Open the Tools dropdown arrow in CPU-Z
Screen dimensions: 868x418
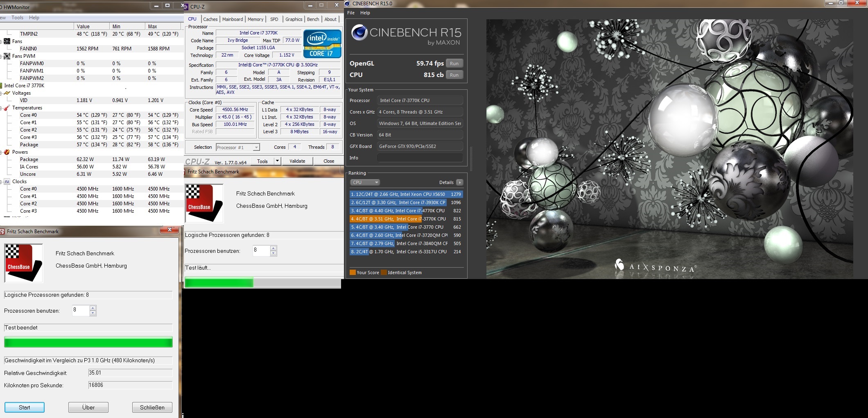pyautogui.click(x=277, y=161)
